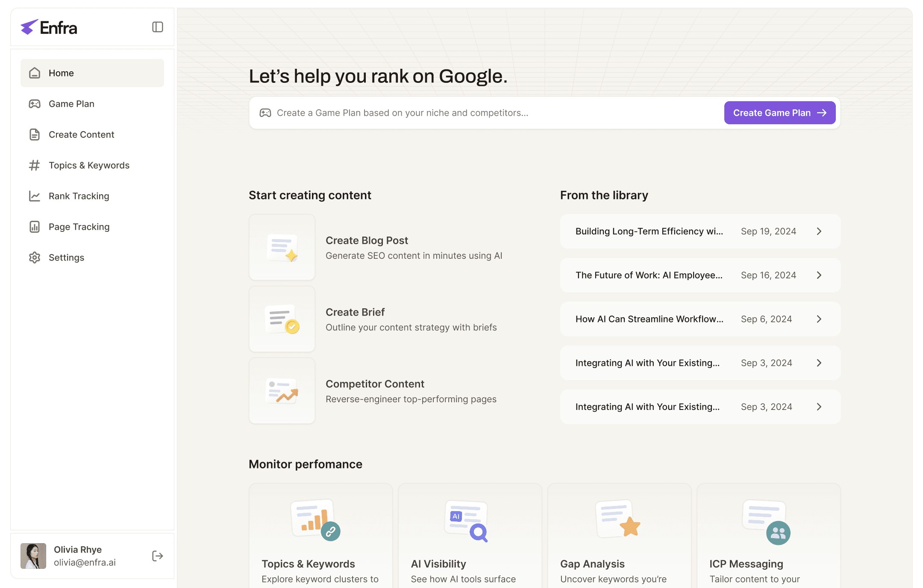Click the logout icon beside Olivia Rhye
Image resolution: width=923 pixels, height=588 pixels.
click(x=157, y=556)
